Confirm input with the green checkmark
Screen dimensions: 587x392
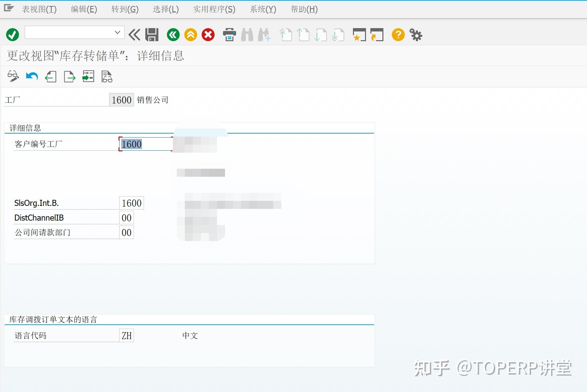(12, 34)
